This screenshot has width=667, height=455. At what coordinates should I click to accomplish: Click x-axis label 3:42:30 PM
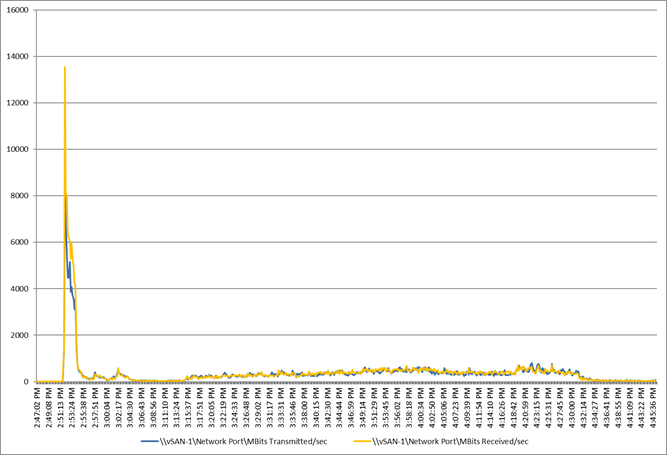[328, 407]
